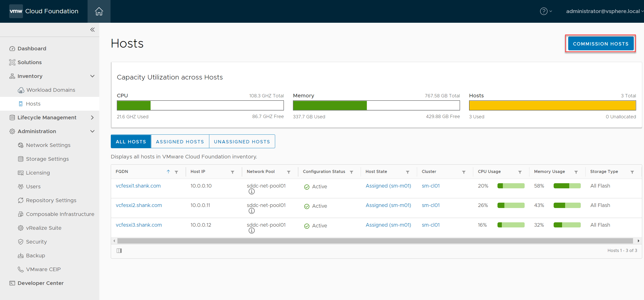Filter the Host State column
The width and height of the screenshot is (644, 300).
[x=408, y=172]
